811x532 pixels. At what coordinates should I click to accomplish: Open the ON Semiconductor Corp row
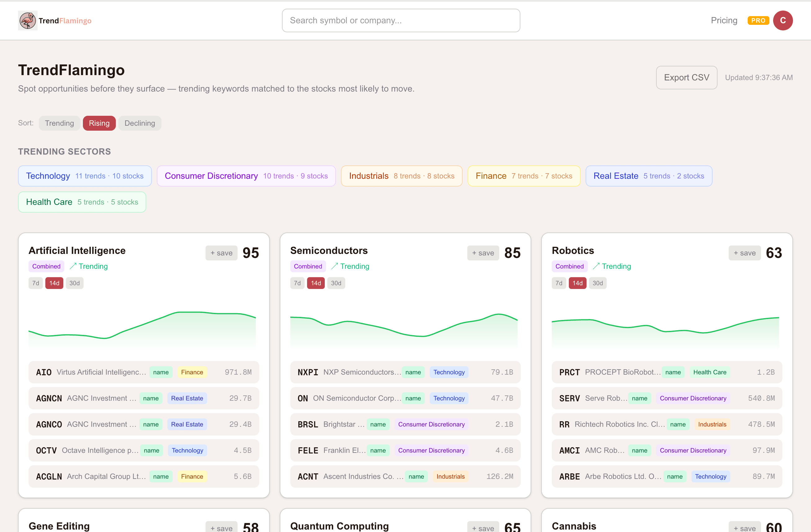tap(405, 398)
